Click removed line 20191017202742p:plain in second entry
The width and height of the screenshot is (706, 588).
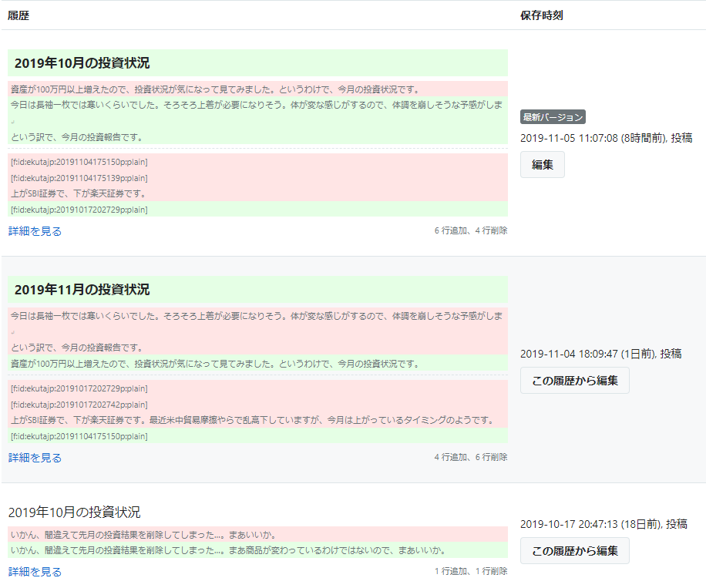pos(257,405)
